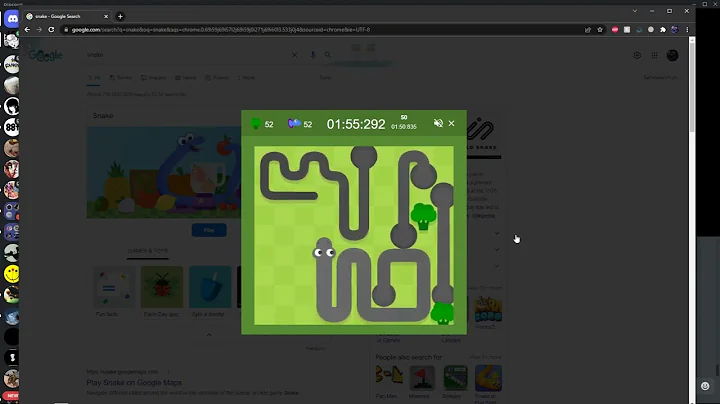Image resolution: width=720 pixels, height=404 pixels.
Task: Expand the second knowledge panel question
Action: (496, 250)
